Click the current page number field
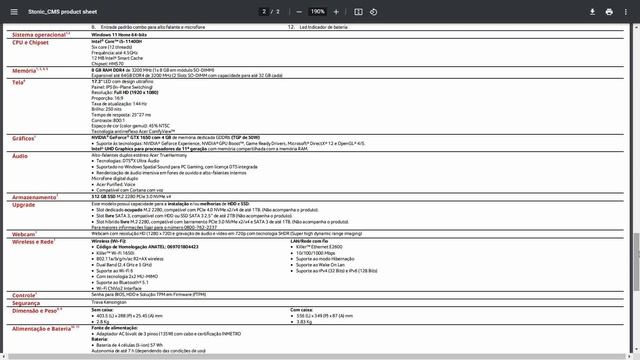640x360 pixels. (x=264, y=12)
